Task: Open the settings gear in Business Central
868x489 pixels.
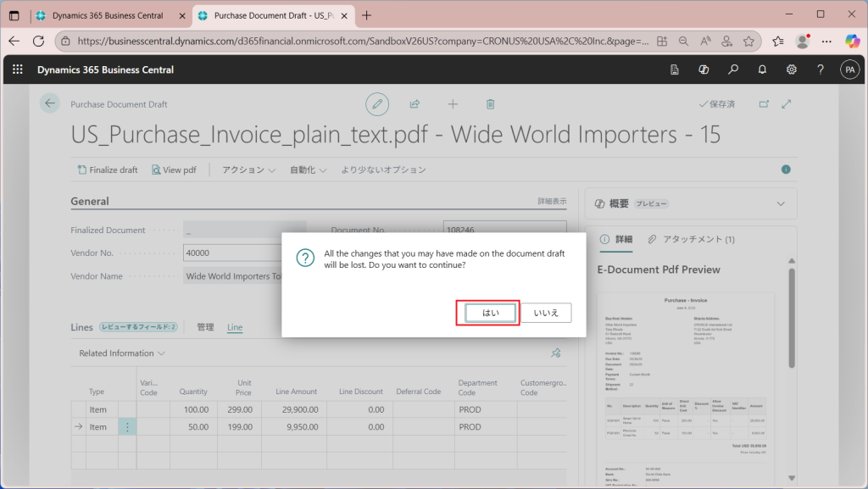Action: coord(792,69)
